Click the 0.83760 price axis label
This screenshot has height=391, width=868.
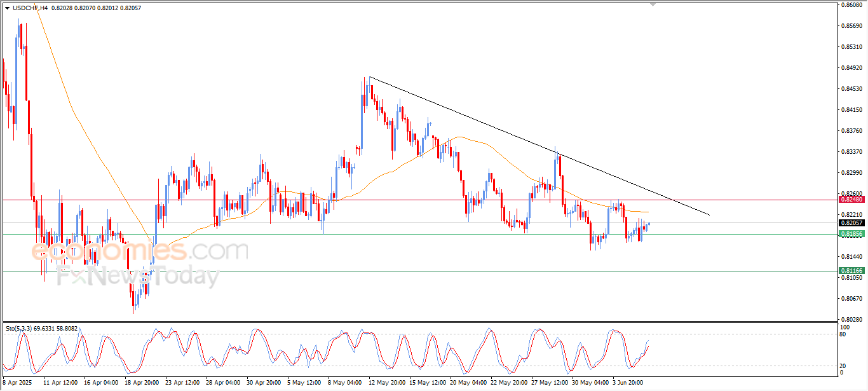coord(852,131)
